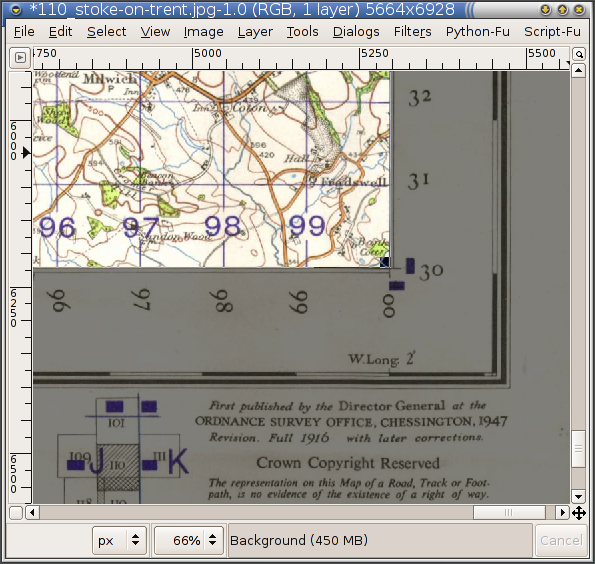
Task: Open the px units dropdown
Action: point(119,540)
